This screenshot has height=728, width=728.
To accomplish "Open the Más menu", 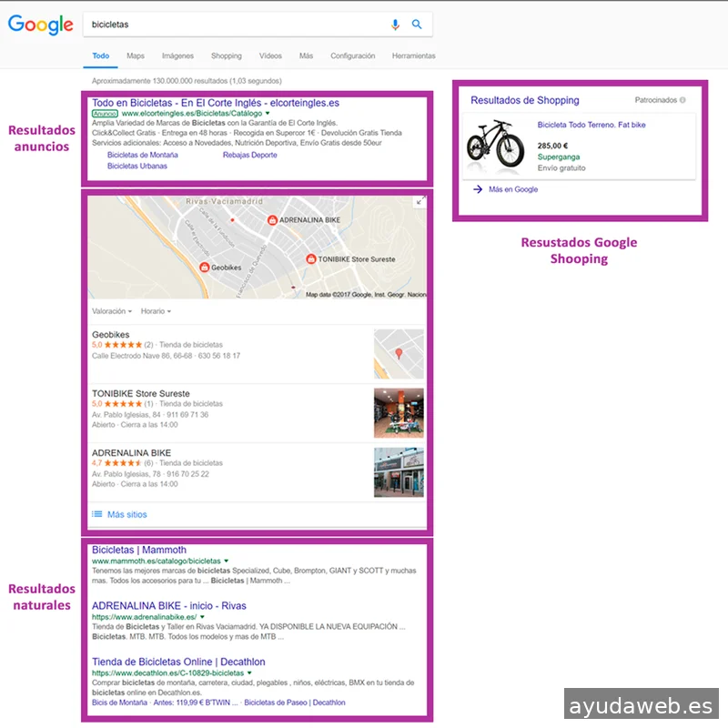I will (306, 56).
